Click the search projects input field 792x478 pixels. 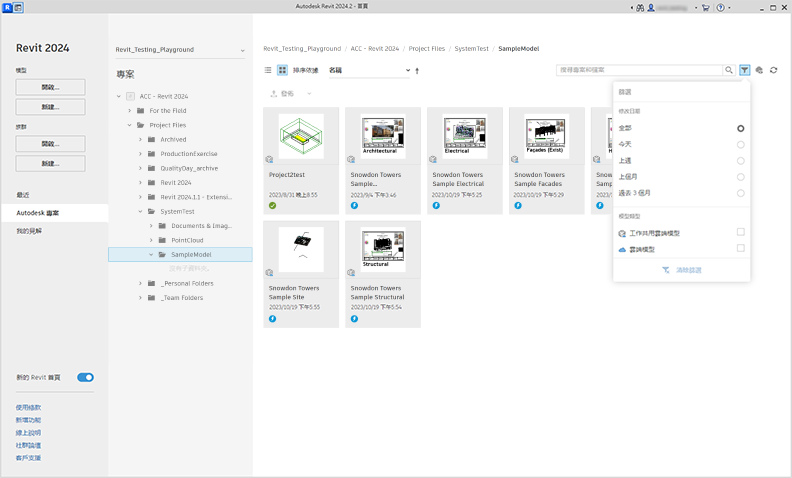pos(639,70)
